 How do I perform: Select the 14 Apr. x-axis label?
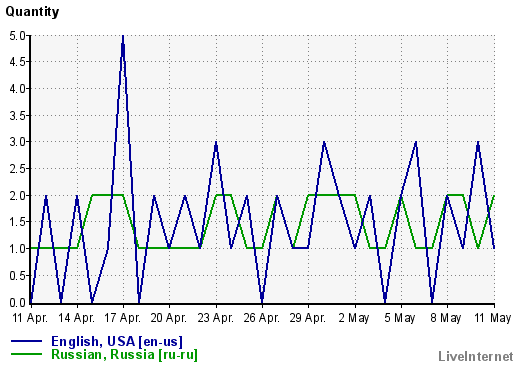tap(77, 318)
